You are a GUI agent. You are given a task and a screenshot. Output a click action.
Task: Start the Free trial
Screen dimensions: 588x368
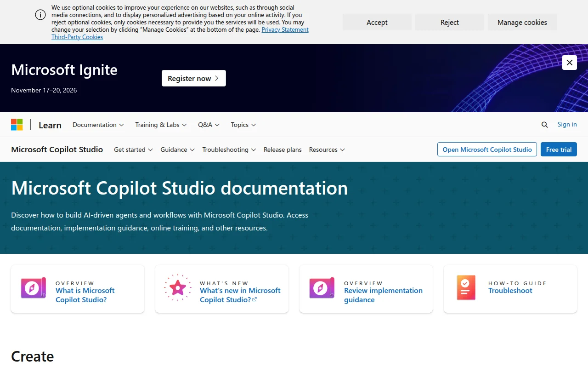point(559,149)
